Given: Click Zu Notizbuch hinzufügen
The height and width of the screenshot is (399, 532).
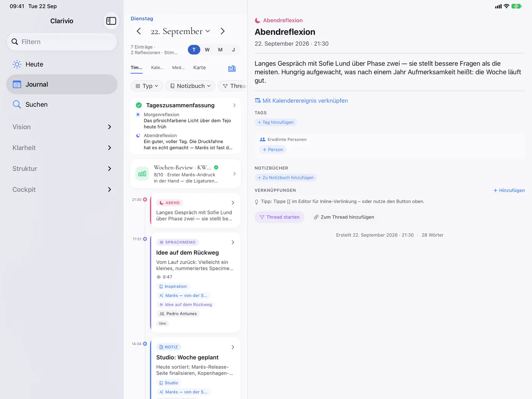Looking at the screenshot, I should [285, 177].
